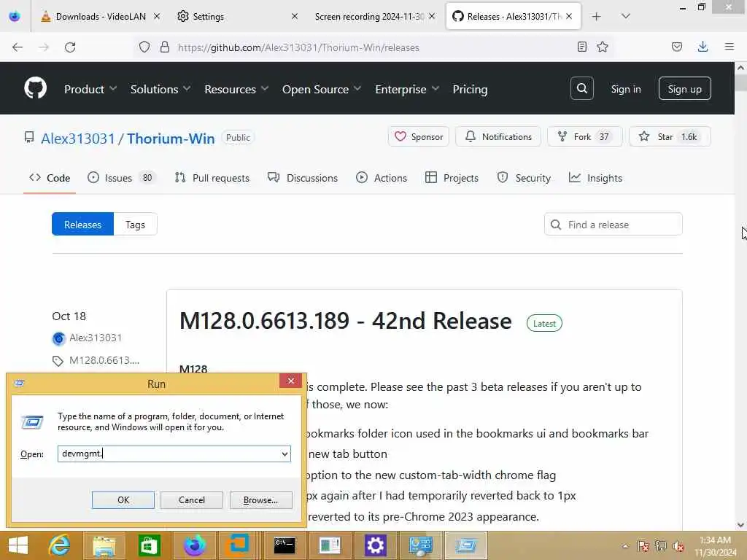This screenshot has width=747, height=560.
Task: Expand the Solutions menu
Action: click(160, 89)
